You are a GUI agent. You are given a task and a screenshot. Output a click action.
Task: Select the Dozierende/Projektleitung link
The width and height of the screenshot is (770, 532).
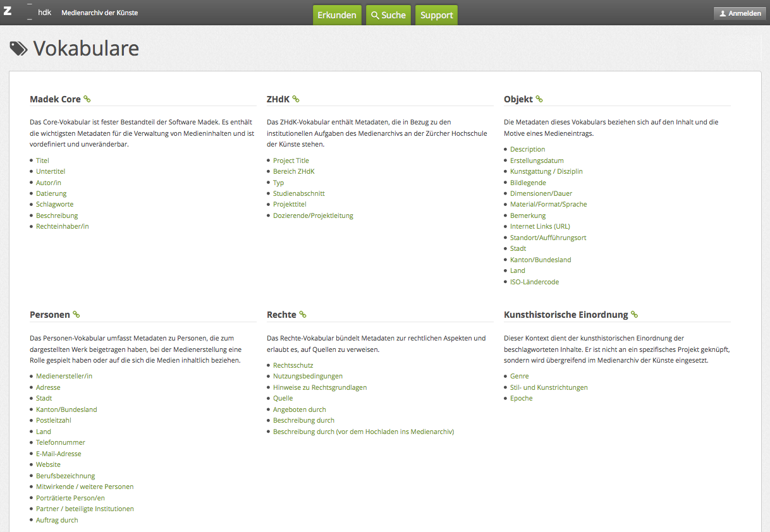313,216
